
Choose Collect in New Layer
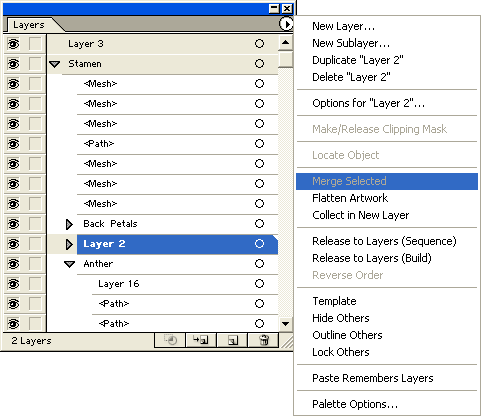(x=361, y=215)
